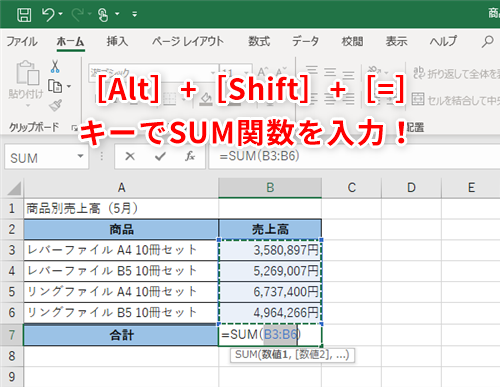Open the ページレイアウト tab
The image size is (500, 387).
188,42
